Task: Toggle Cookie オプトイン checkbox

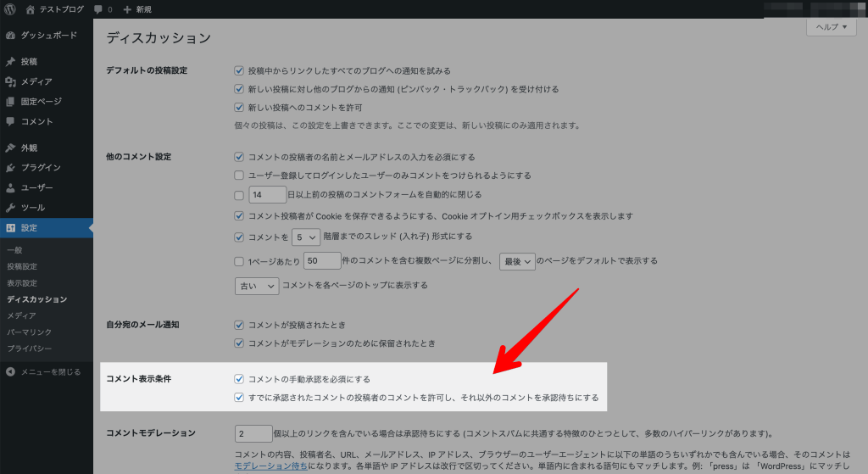Action: click(239, 216)
